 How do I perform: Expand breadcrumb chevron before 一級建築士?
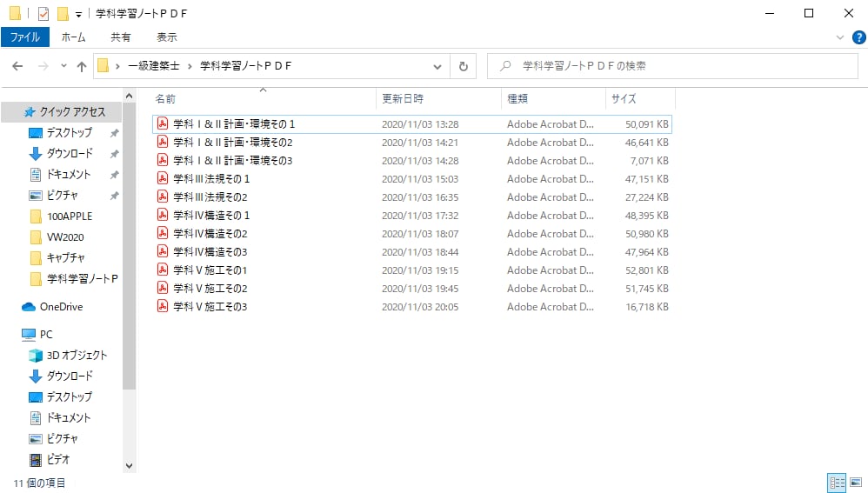point(117,66)
